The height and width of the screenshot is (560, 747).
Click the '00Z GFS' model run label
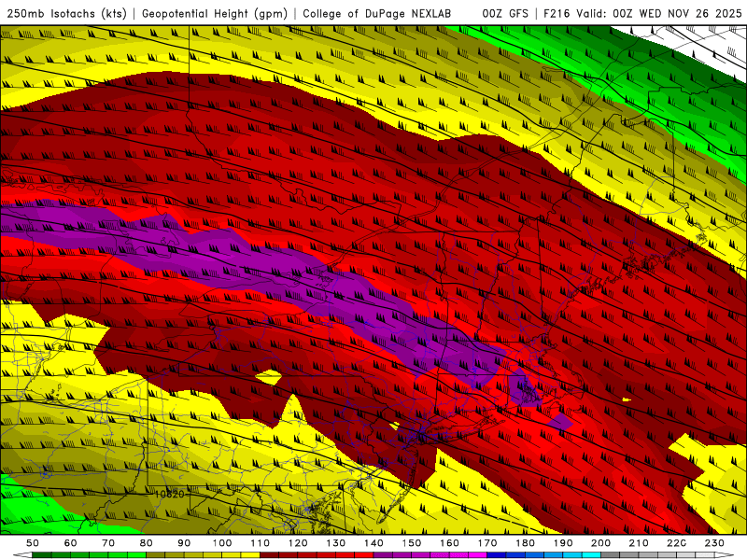click(505, 14)
